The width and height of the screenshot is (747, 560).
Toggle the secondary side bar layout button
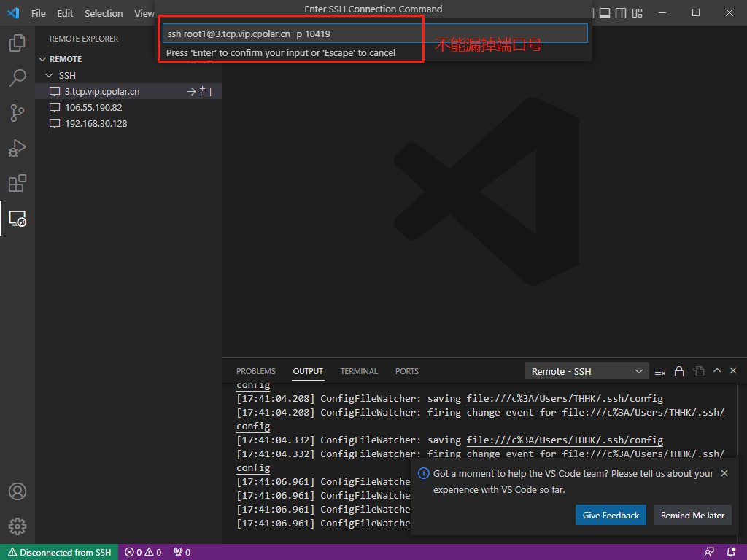621,13
